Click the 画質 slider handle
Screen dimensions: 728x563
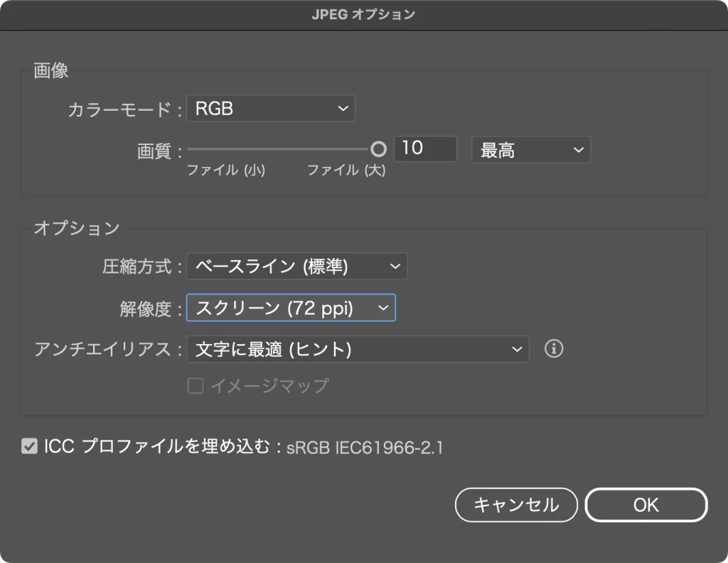point(378,149)
